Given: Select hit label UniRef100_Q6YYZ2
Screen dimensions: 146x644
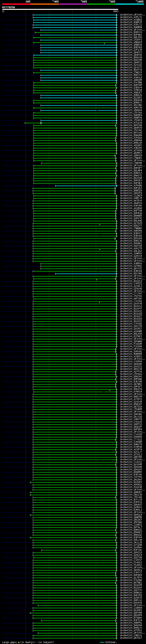Looking at the screenshot, I should 131,268.
